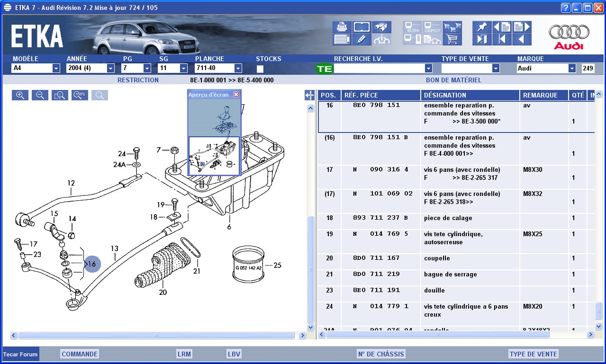Open the PLANCHE dropdown 711-40
The width and height of the screenshot is (606, 364).
click(x=237, y=68)
